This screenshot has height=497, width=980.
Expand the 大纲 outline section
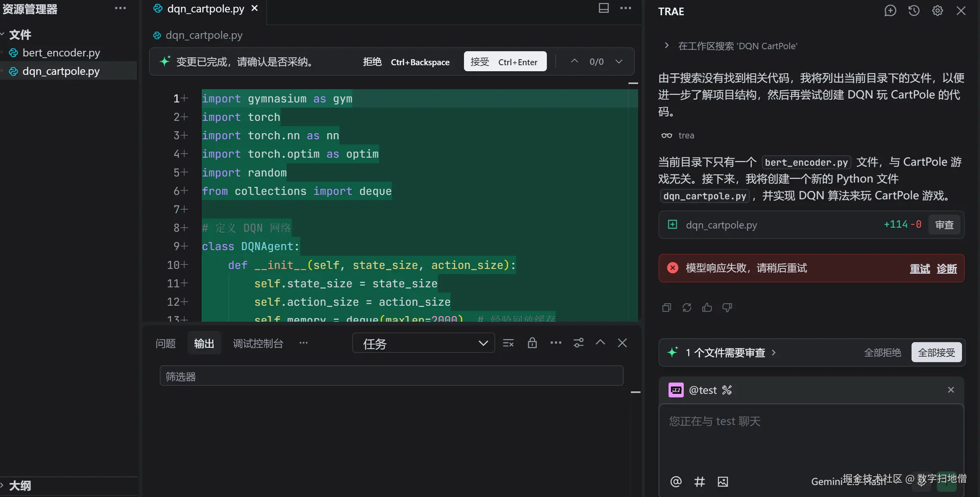[x=20, y=486]
